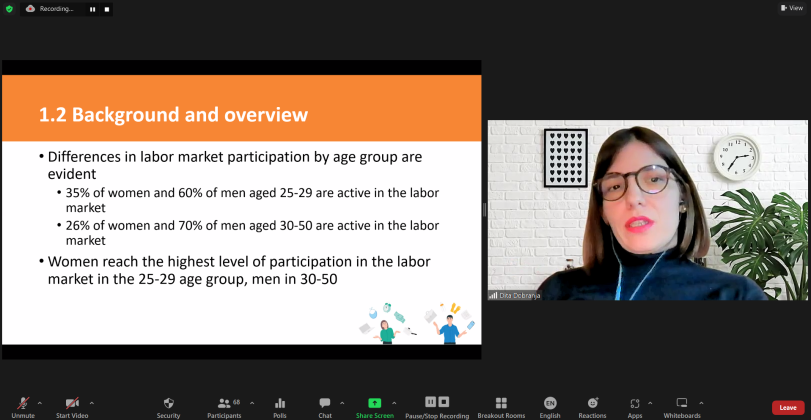Click the green Share Screen icon
The height and width of the screenshot is (420, 811).
pyautogui.click(x=374, y=403)
